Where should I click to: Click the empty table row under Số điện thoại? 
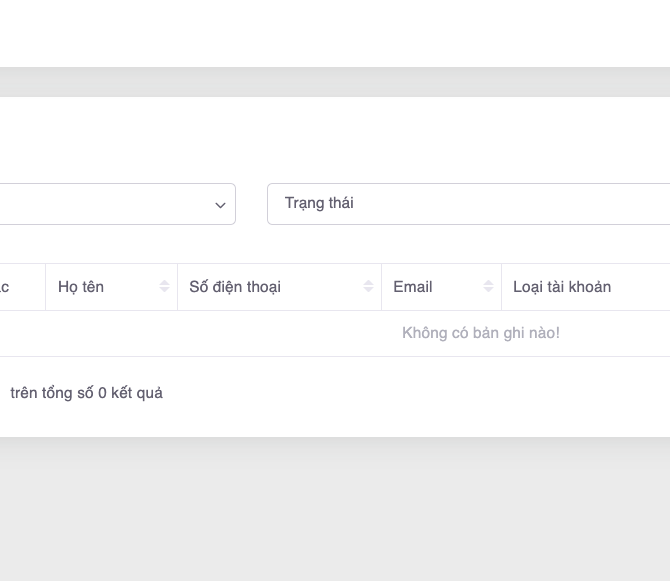[279, 333]
